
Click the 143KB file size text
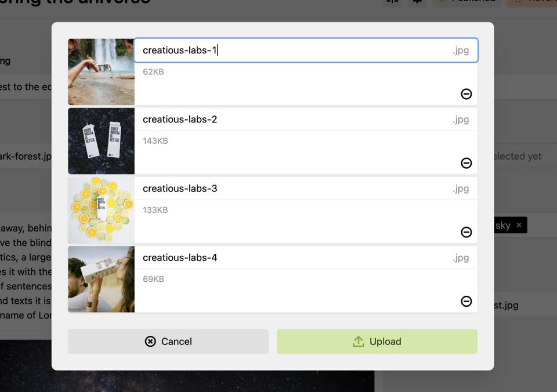point(155,141)
